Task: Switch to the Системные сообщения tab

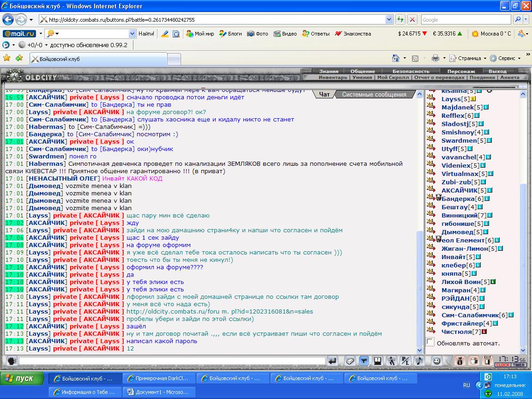Action: (374, 94)
